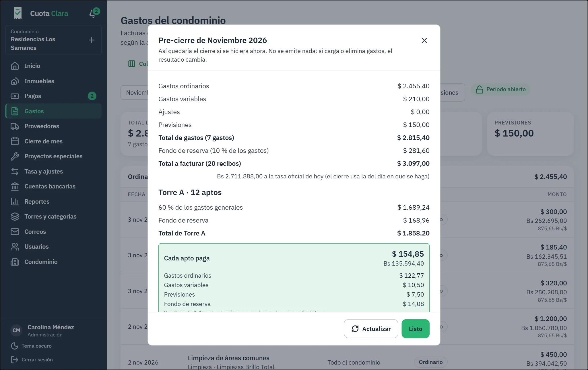Open Cuentas bancarias in sidebar
Image resolution: width=588 pixels, height=370 pixels.
[53, 186]
